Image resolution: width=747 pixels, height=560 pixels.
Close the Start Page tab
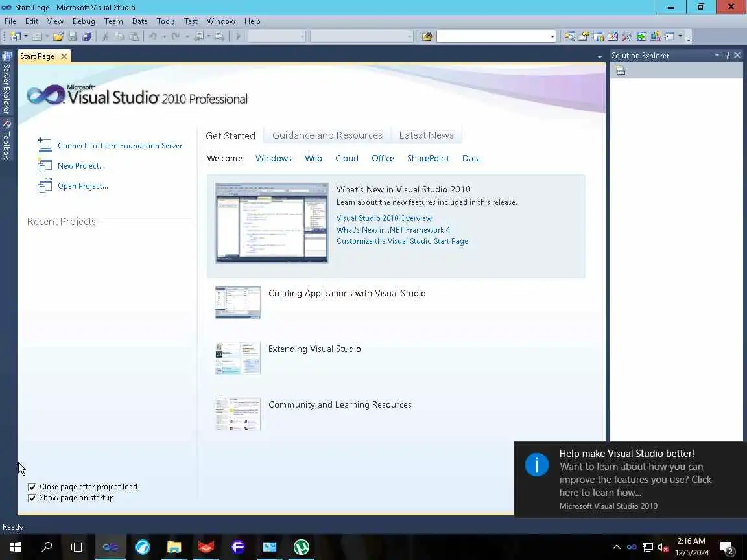(64, 56)
